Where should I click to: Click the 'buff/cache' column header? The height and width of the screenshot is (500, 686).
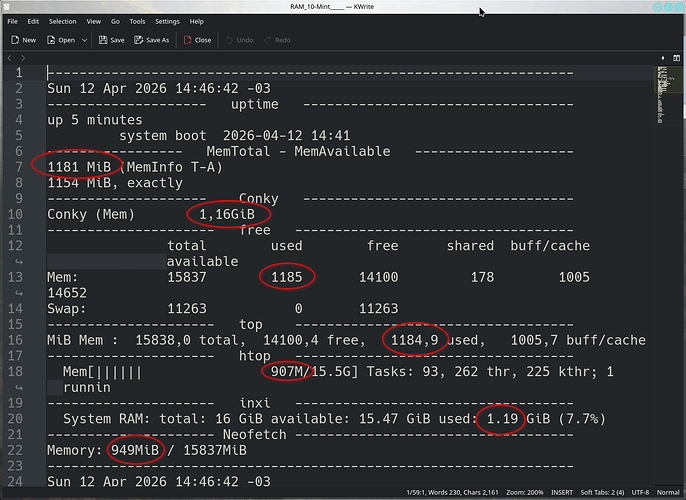[x=550, y=246]
